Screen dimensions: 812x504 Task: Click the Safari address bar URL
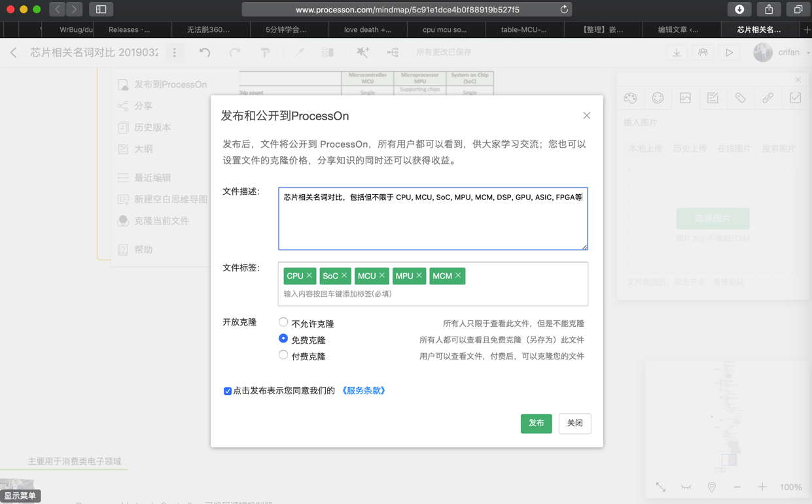click(407, 10)
